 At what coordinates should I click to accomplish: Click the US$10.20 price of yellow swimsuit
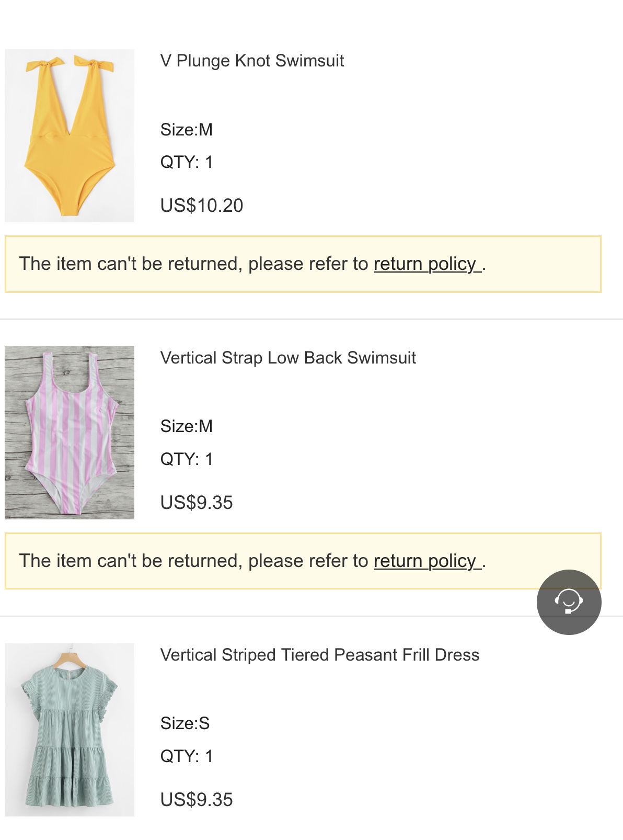202,206
